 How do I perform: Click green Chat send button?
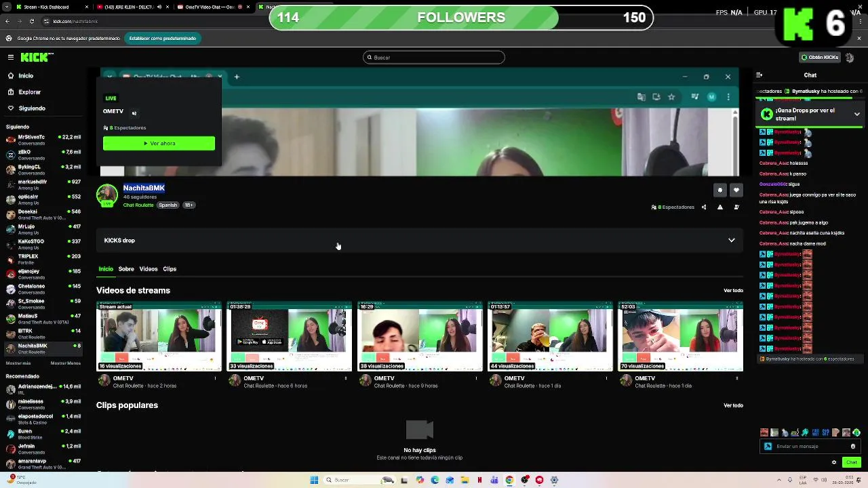tap(852, 462)
